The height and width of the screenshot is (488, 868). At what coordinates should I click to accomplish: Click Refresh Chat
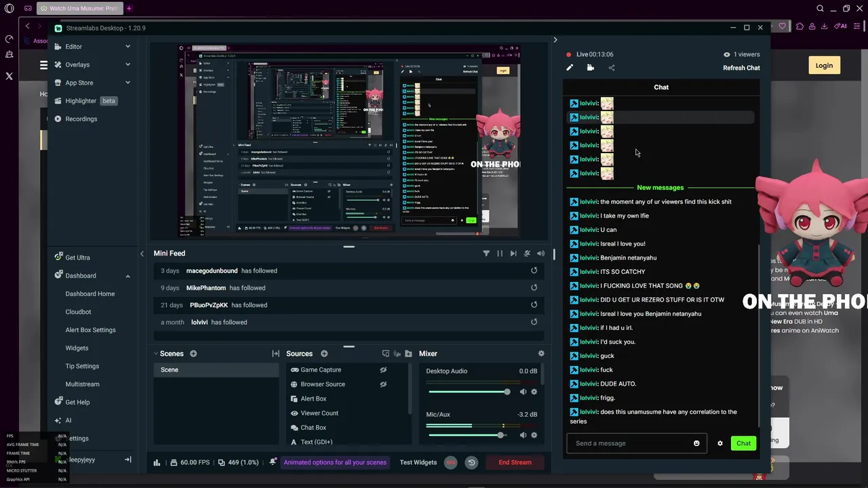(741, 68)
